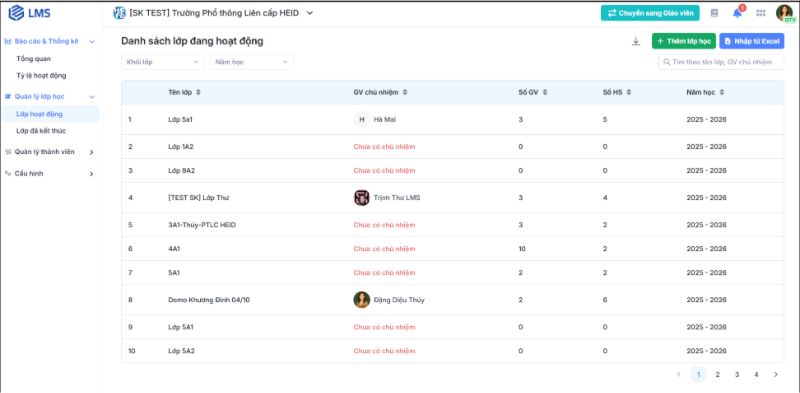800x393 pixels.
Task: Click Thêm lớp học button
Action: point(684,41)
